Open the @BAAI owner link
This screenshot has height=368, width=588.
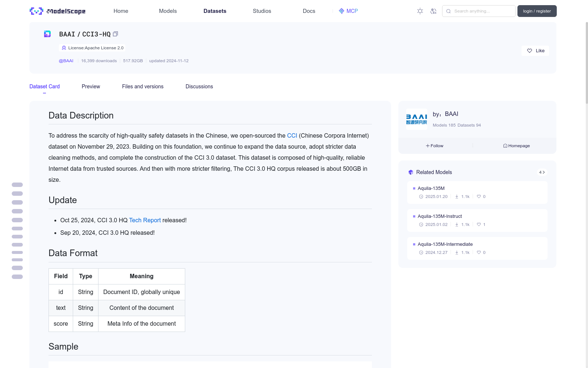point(66,61)
